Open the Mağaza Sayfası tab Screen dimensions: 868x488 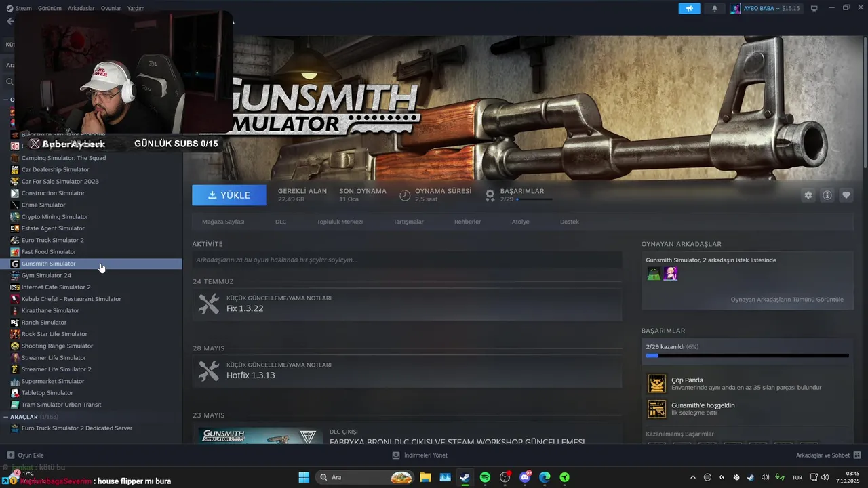pyautogui.click(x=223, y=222)
